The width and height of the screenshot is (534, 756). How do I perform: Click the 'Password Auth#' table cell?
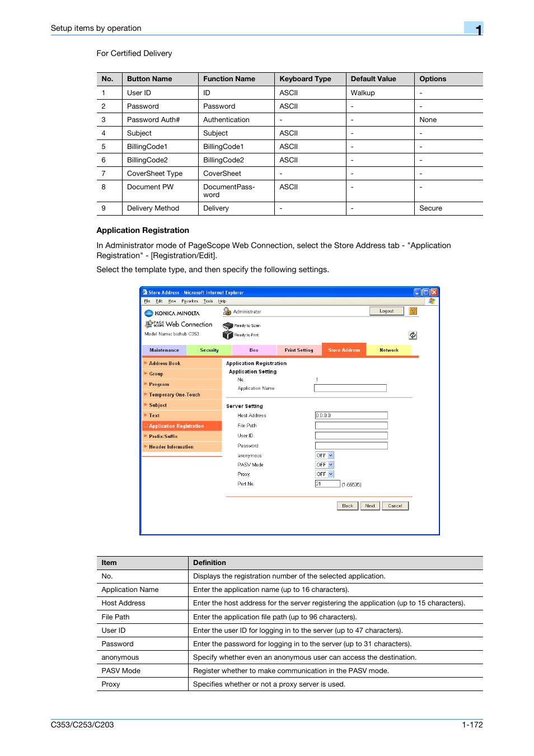coord(161,120)
